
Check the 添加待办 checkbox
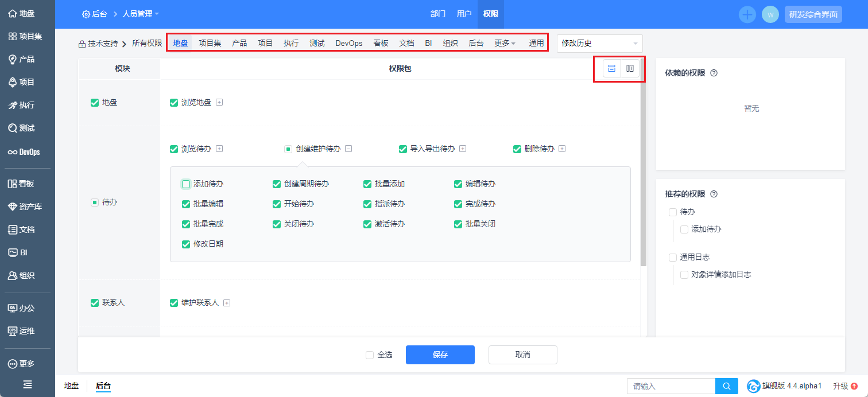(186, 184)
